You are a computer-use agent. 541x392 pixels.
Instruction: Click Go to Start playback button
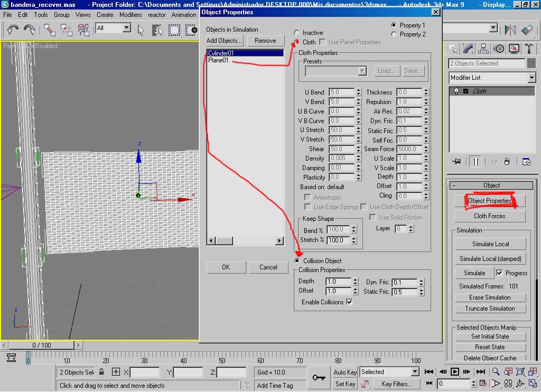(429, 371)
